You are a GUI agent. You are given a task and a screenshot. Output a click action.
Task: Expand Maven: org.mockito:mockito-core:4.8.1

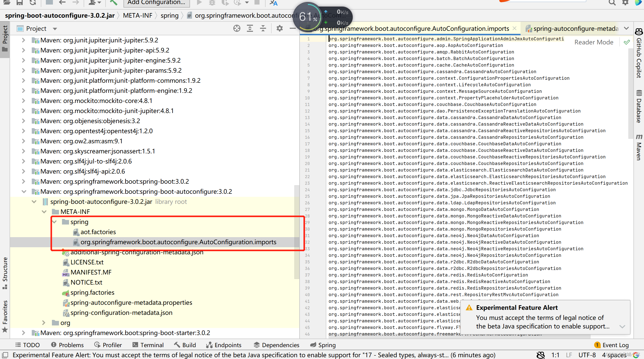tap(24, 101)
